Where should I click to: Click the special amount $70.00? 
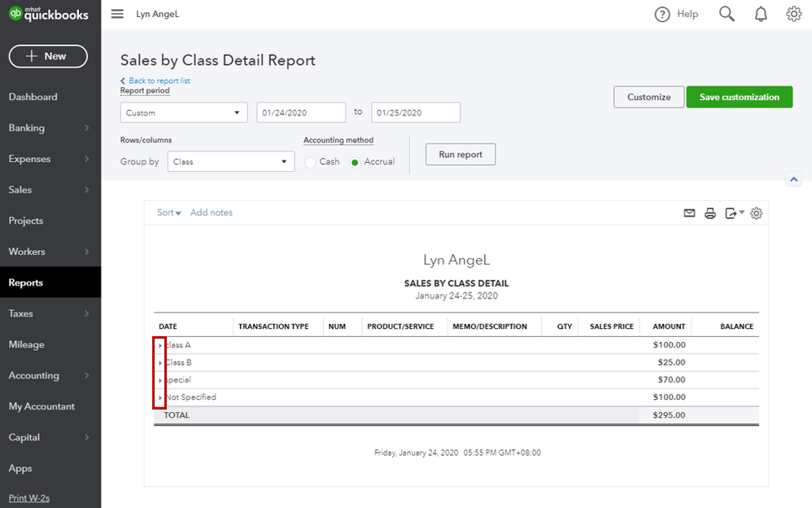(x=672, y=380)
